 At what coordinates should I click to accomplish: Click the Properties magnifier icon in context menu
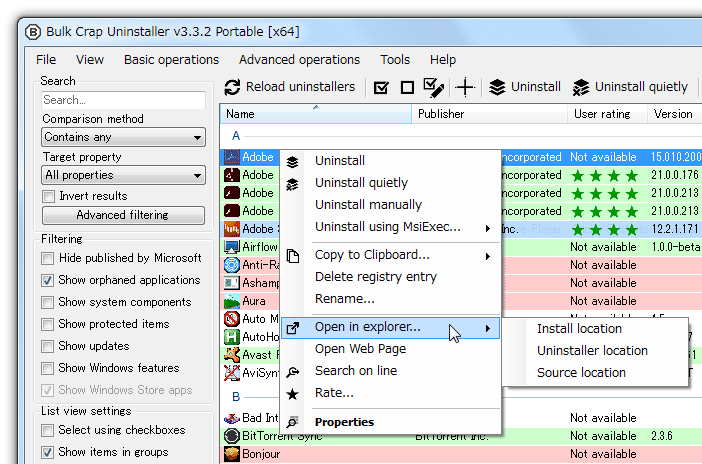click(x=292, y=422)
